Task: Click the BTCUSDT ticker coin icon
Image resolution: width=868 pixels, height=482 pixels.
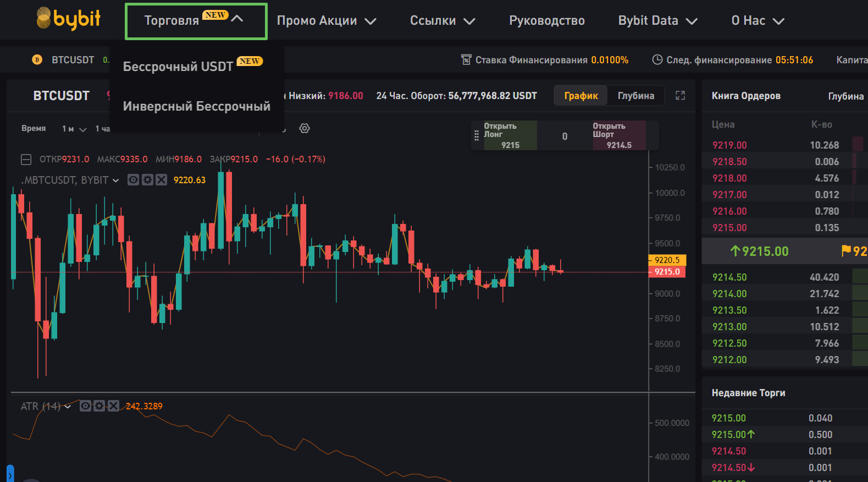Action: coord(37,59)
